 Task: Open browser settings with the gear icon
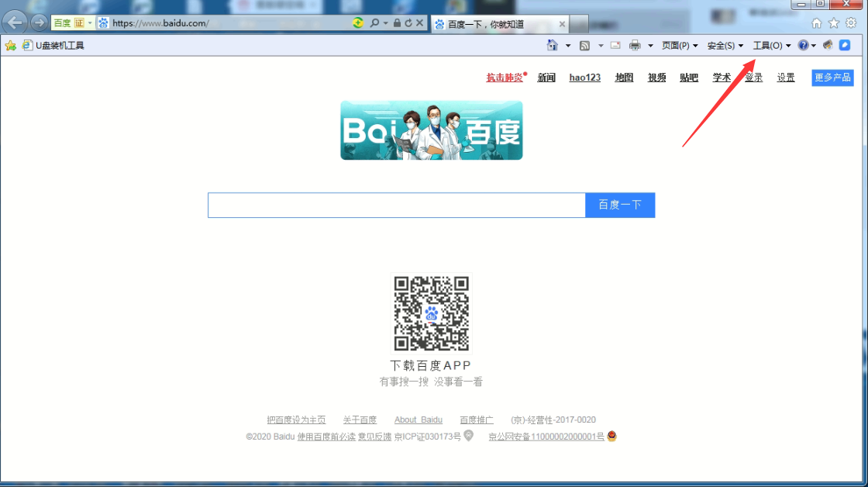pyautogui.click(x=851, y=22)
